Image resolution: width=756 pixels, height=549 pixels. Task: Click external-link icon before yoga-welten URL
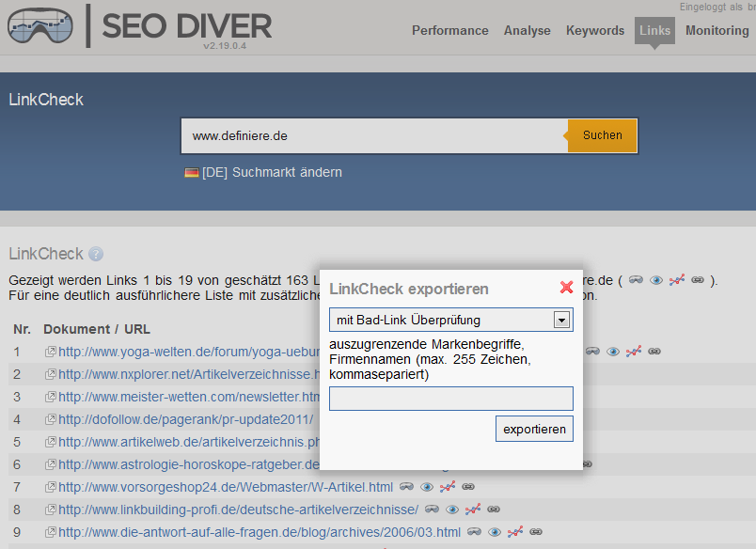[51, 352]
